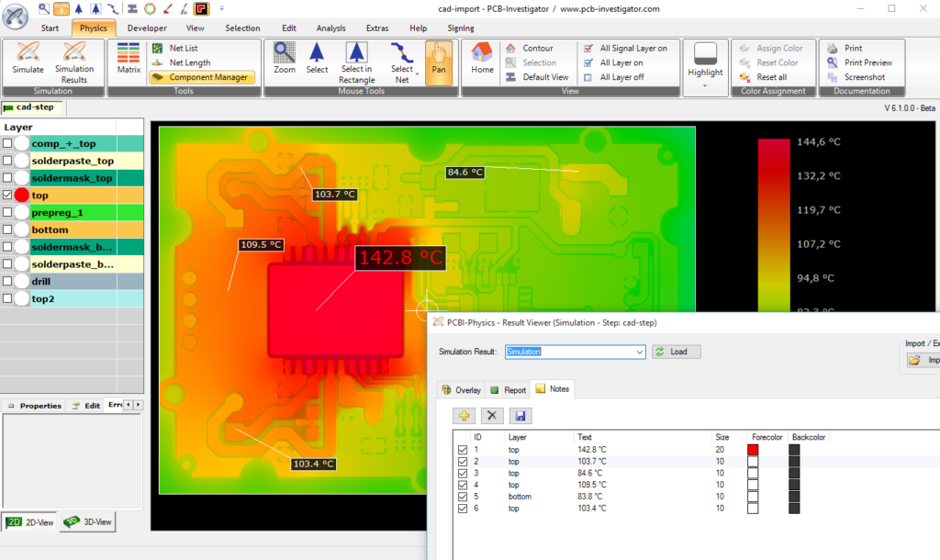This screenshot has width=940, height=560.
Task: Switch to 3D-View
Action: (x=87, y=522)
